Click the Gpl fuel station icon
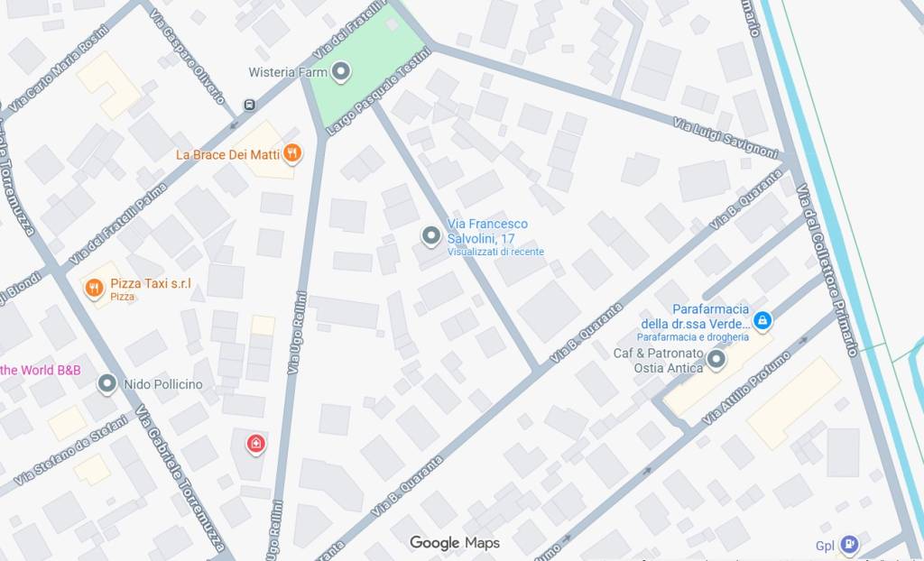This screenshot has width=924, height=561. click(849, 544)
